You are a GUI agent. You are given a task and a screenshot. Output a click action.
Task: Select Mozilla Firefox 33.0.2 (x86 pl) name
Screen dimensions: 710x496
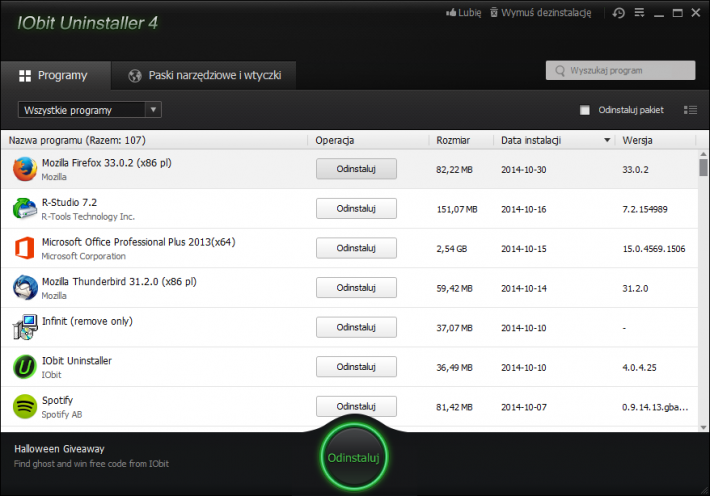click(106, 163)
